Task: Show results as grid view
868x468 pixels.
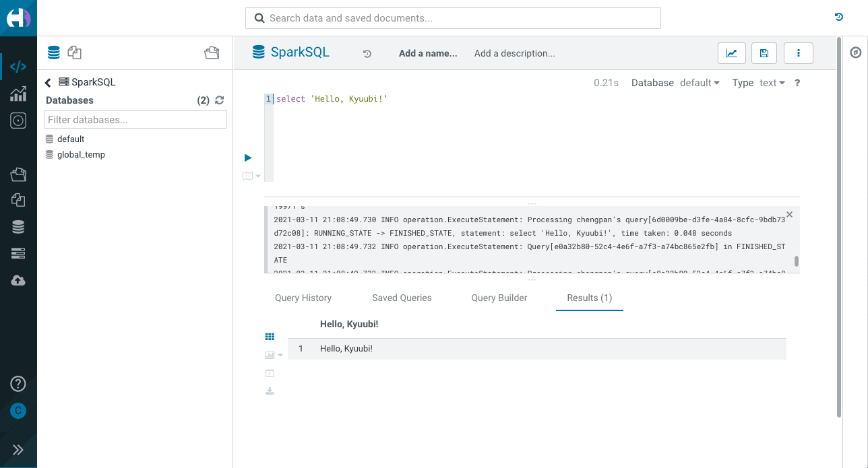Action: coord(270,337)
